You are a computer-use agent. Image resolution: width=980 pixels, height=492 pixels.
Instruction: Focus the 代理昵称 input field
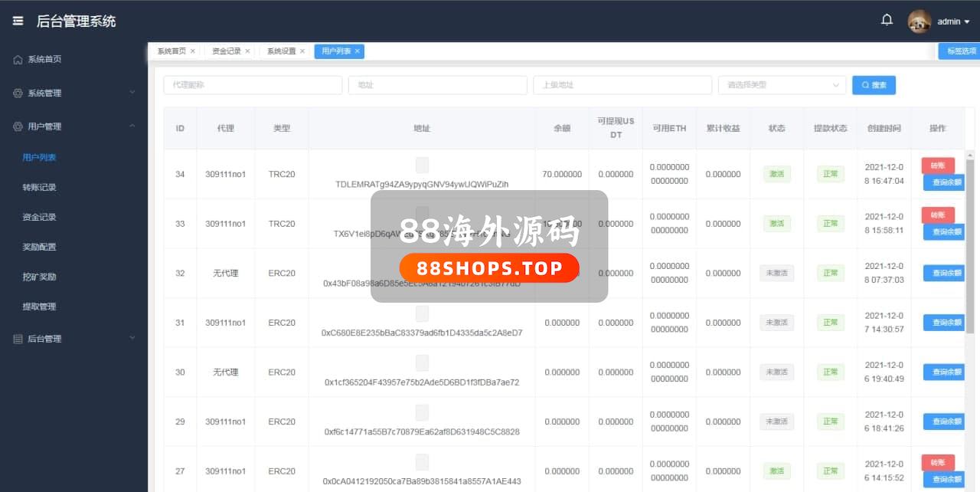[253, 85]
